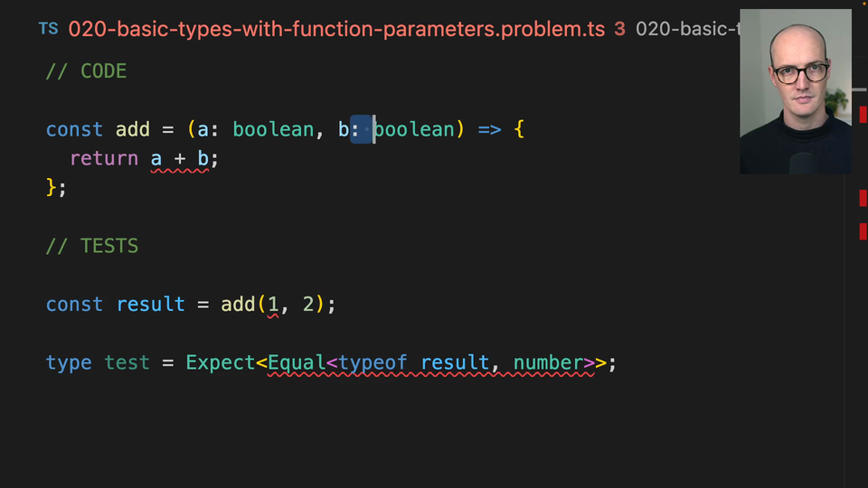This screenshot has width=868, height=488.
Task: Switch to the second, truncated 020-basic tab
Action: [x=685, y=29]
